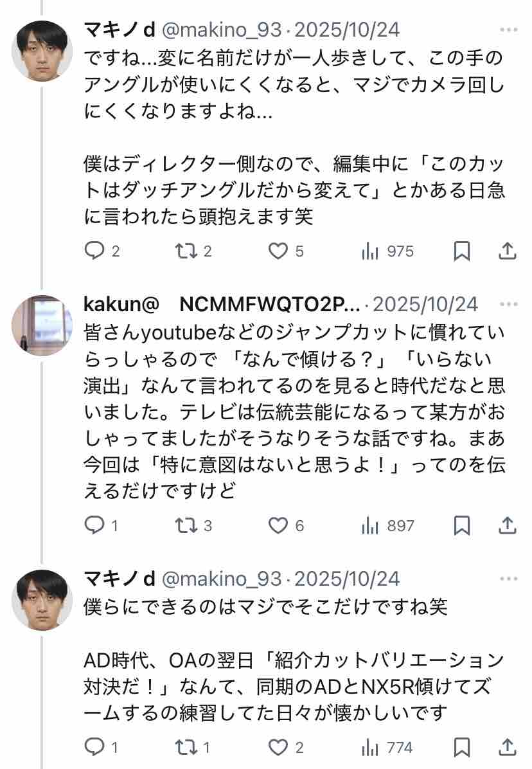Image resolution: width=532 pixels, height=769 pixels.
Task: Like kakun@'s tweet with 6 likes
Action: (286, 526)
